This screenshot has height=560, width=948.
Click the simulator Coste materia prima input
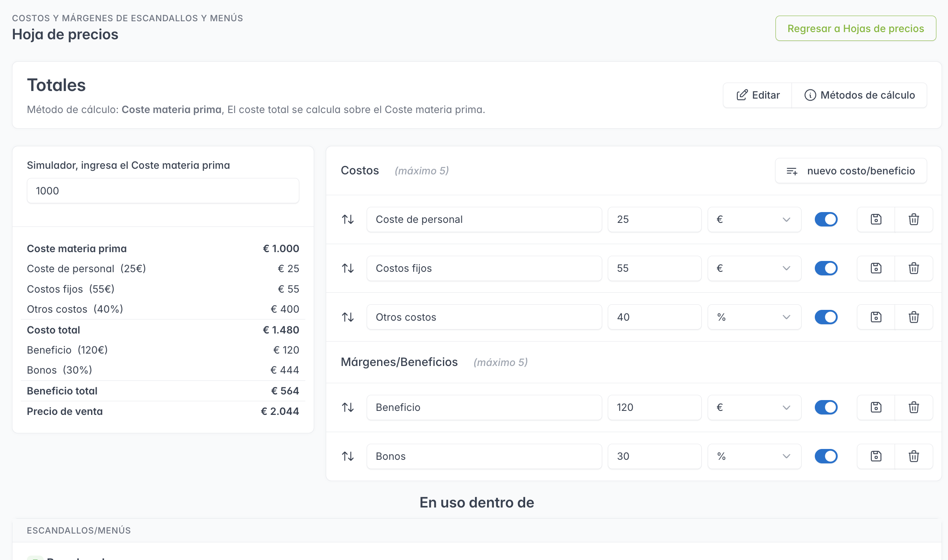click(x=163, y=191)
